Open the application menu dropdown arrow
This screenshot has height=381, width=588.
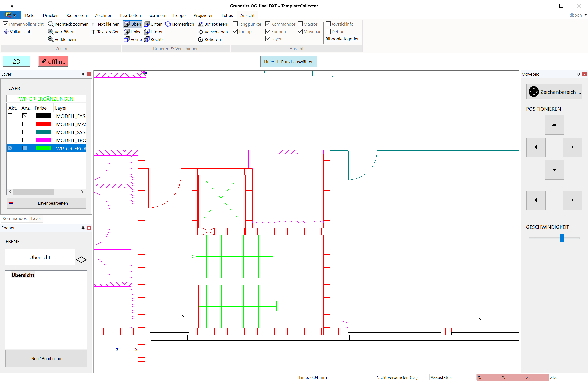coord(14,15)
